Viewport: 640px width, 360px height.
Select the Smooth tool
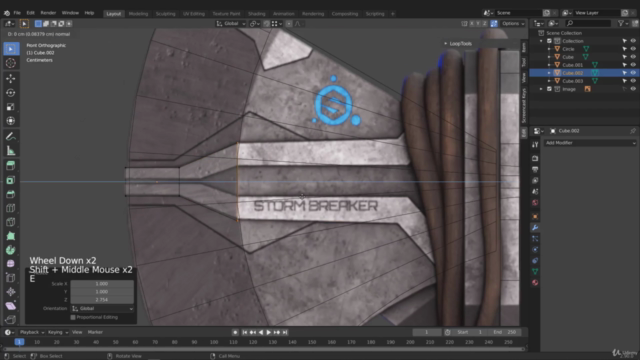coord(11,264)
